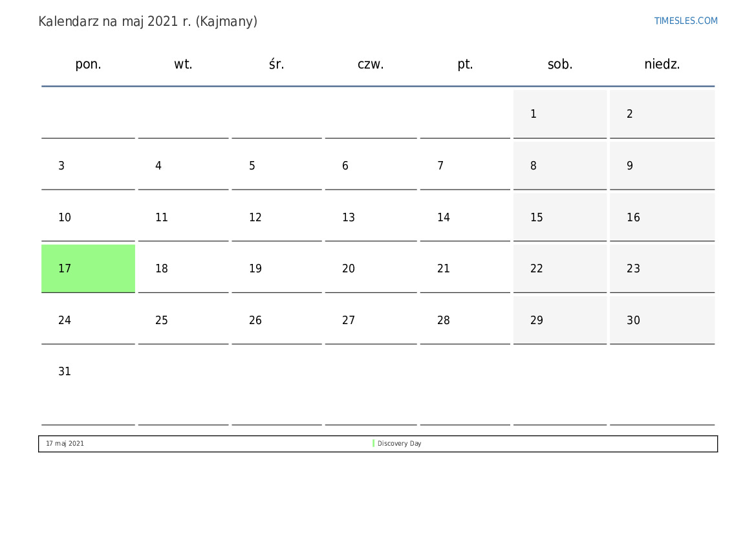This screenshot has height=535, width=756.
Task: Click day 7 in the calendar
Action: click(465, 166)
